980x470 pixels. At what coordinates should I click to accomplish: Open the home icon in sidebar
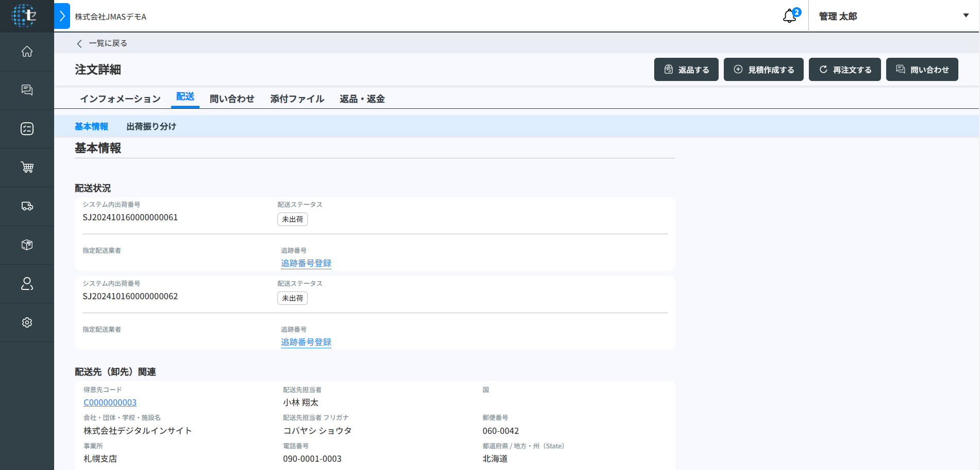coord(27,52)
